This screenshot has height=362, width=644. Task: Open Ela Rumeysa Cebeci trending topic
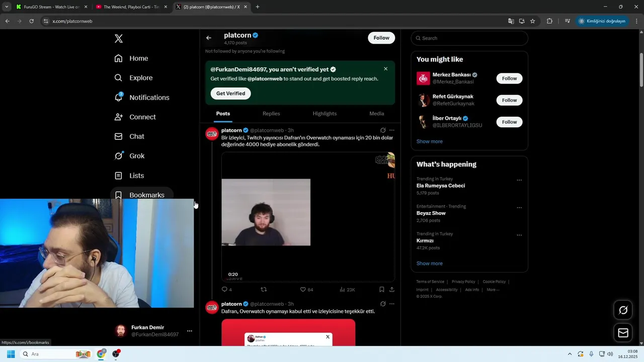pyautogui.click(x=441, y=186)
